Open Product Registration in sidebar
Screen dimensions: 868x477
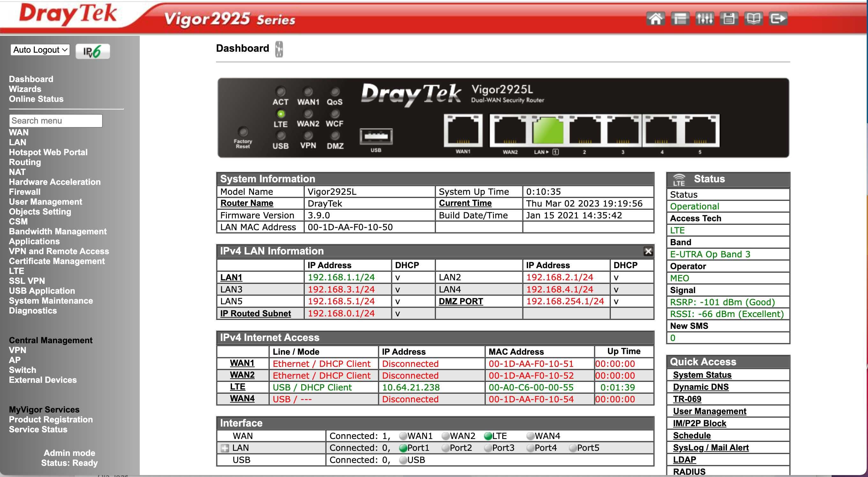pyautogui.click(x=51, y=419)
